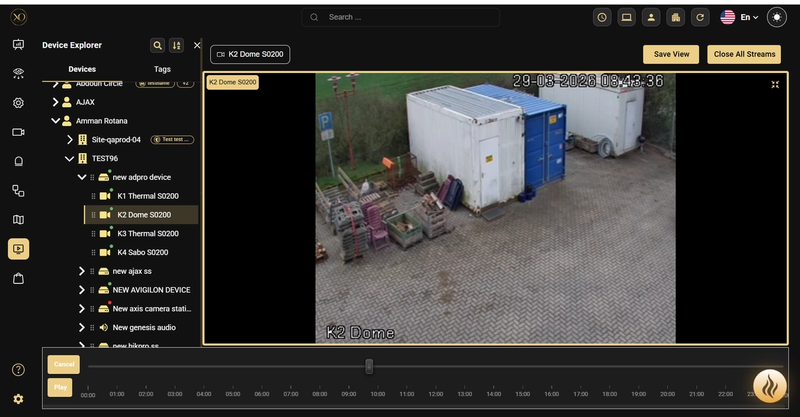Expand the New axis camera station node
Viewport: 800px width, 417px height.
[x=82, y=309]
